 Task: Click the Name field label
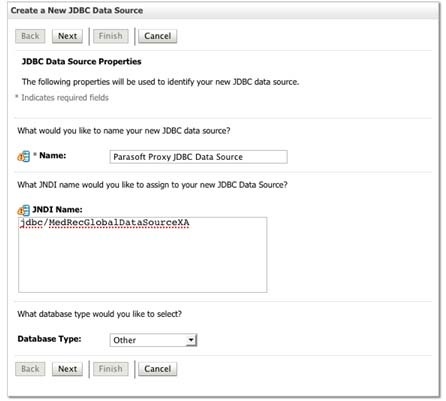53,155
